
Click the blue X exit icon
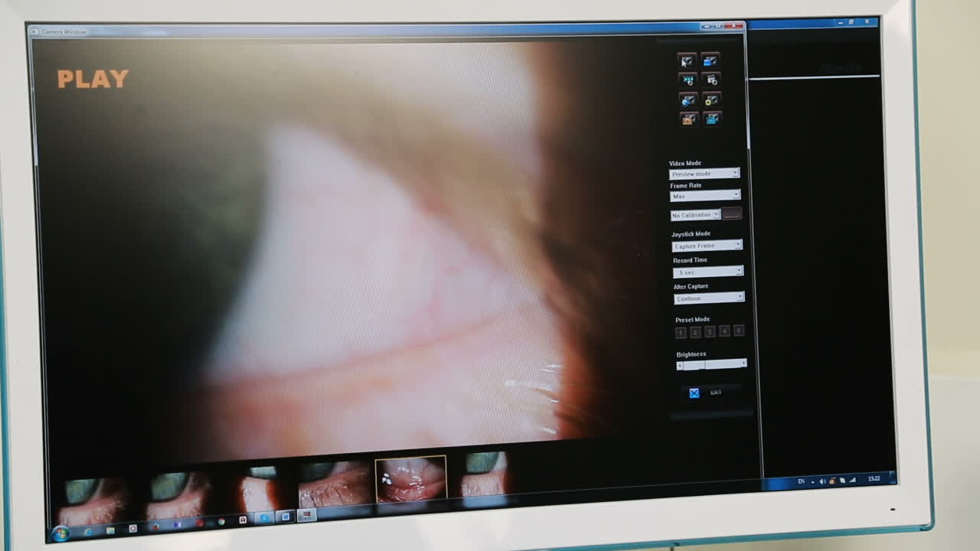pos(693,393)
